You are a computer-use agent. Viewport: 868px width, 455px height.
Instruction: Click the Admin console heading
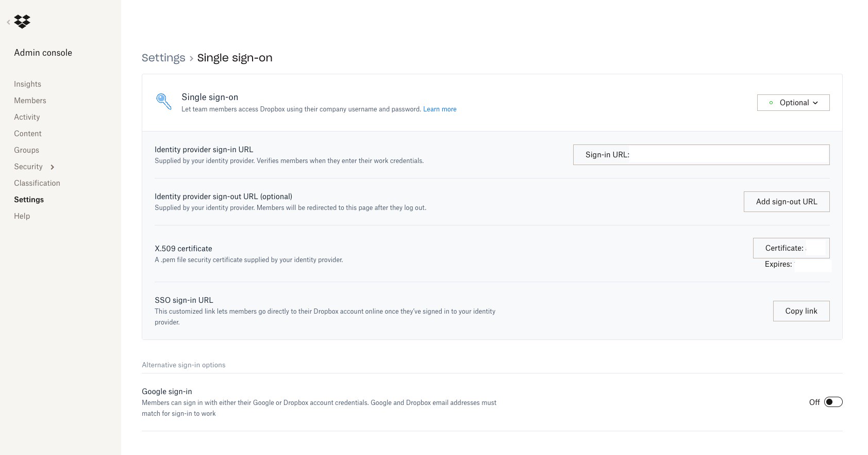43,53
